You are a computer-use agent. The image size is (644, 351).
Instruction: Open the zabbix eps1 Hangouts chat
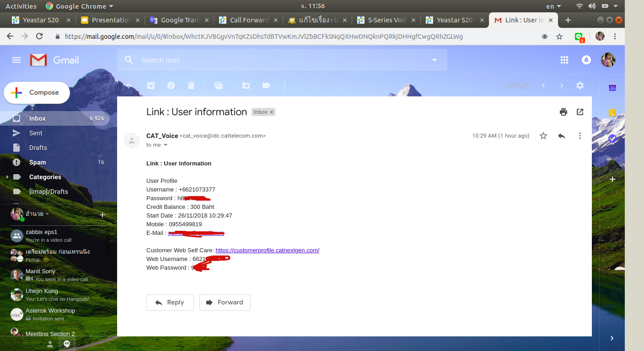point(55,235)
